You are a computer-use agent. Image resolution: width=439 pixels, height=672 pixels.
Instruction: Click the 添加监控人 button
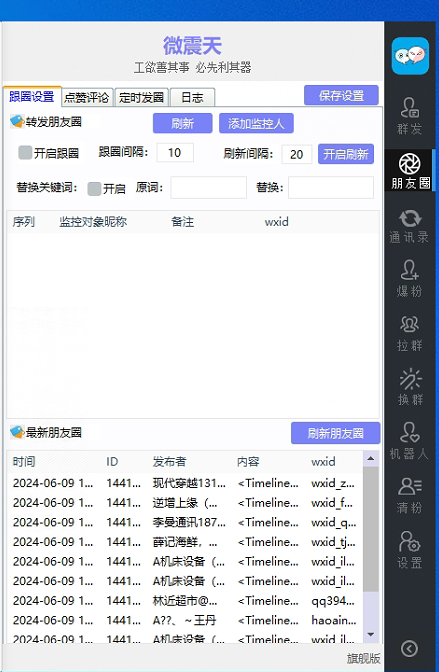click(x=256, y=123)
